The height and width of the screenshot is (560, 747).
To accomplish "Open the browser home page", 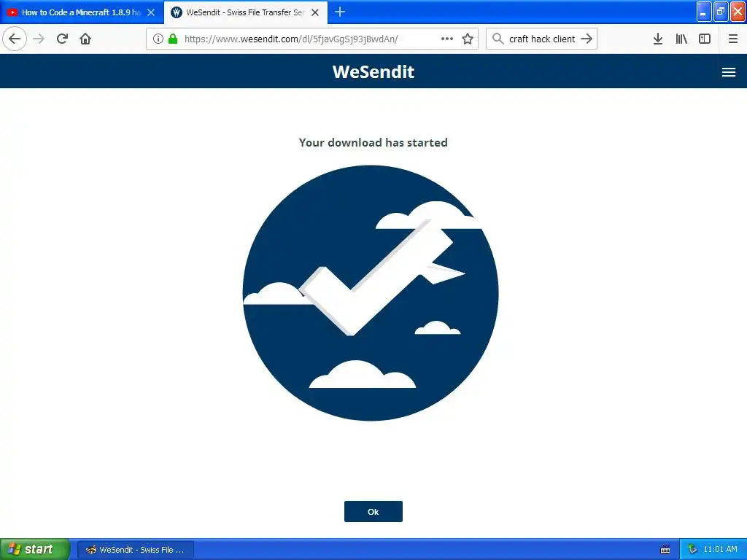I will [85, 39].
